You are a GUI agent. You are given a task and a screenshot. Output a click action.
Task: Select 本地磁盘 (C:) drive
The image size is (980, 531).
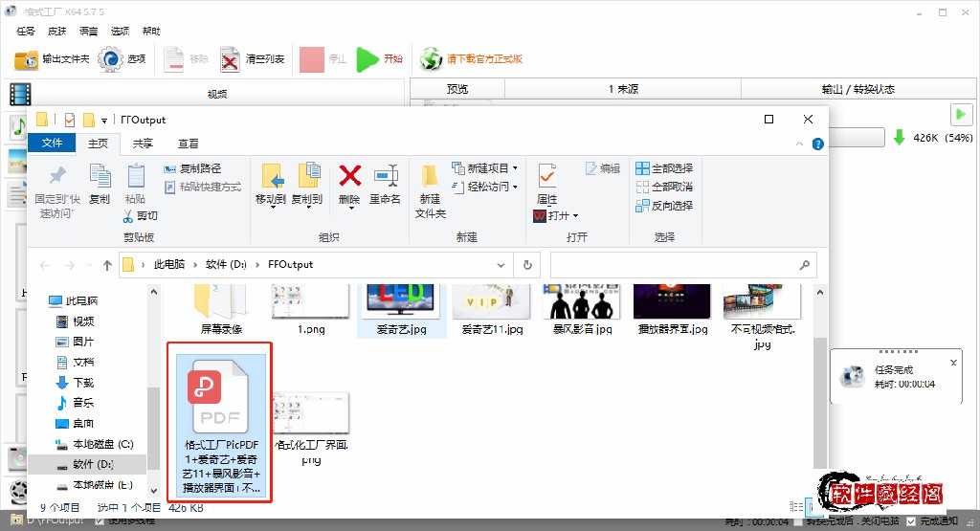(x=95, y=444)
